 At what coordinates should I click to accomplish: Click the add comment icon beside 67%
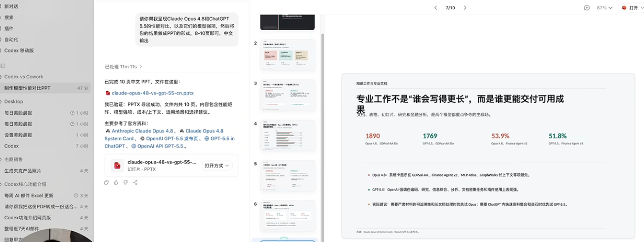pos(587,8)
